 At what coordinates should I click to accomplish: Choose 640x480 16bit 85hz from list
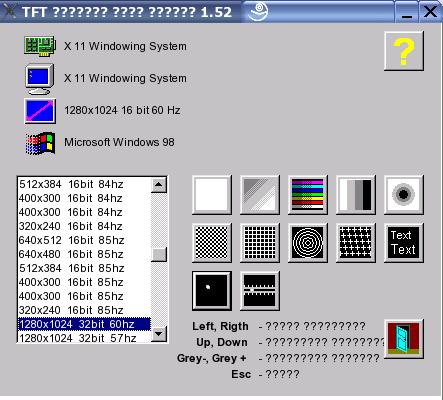[84, 254]
